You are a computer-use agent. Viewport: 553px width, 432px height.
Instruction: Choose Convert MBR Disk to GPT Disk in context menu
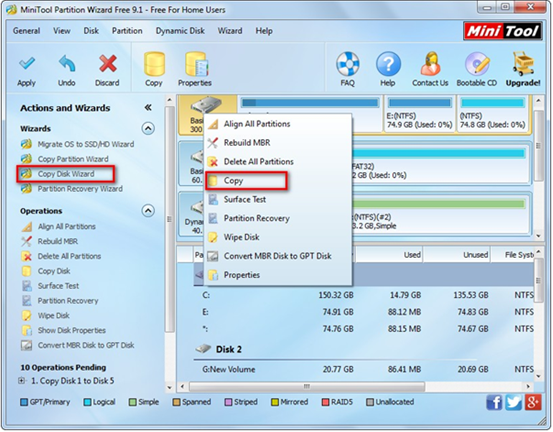point(278,256)
